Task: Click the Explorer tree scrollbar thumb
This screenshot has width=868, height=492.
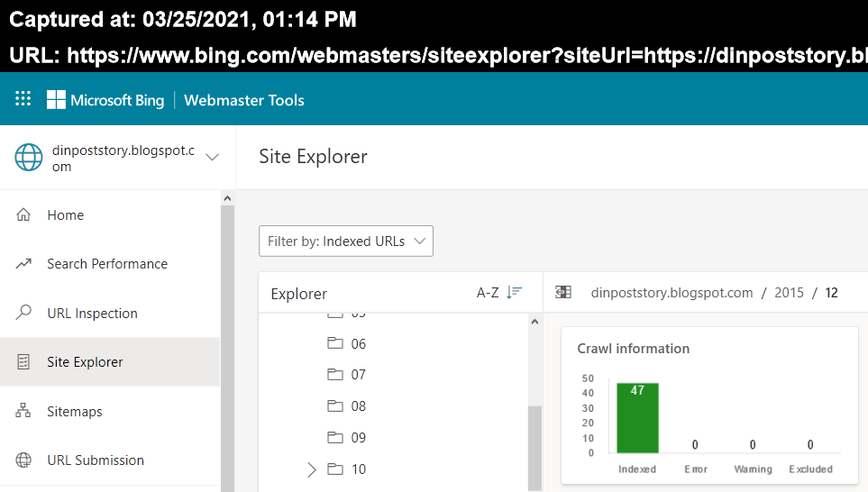Action: point(535,448)
